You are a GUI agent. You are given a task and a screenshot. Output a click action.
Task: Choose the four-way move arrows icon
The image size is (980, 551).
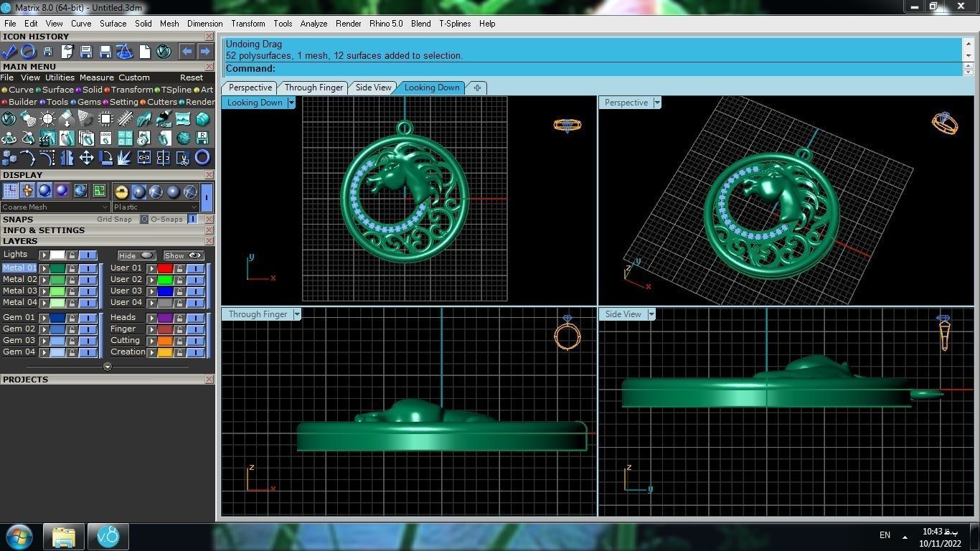pyautogui.click(x=87, y=157)
